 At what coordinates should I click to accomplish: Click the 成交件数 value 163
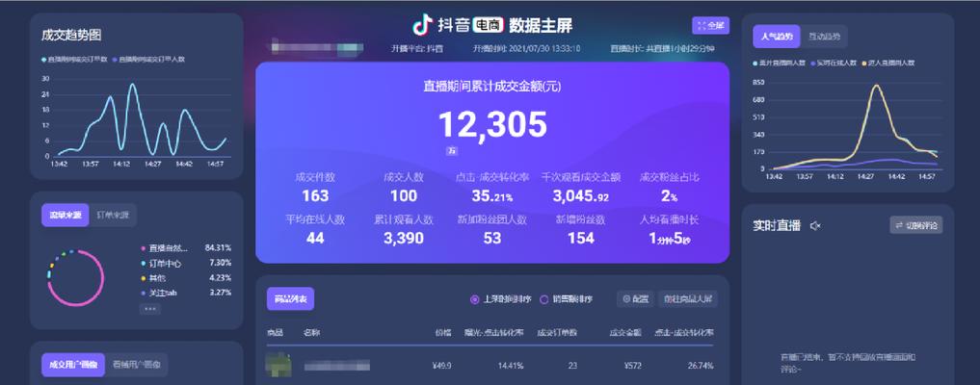pos(315,196)
